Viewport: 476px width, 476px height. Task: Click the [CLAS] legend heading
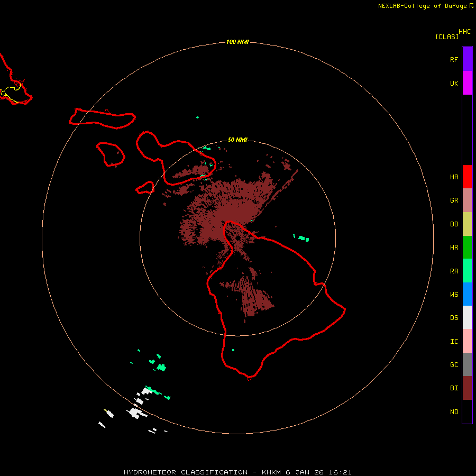(447, 36)
